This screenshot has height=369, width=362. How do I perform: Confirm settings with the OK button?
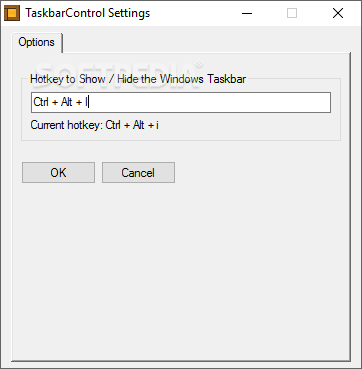(x=58, y=173)
